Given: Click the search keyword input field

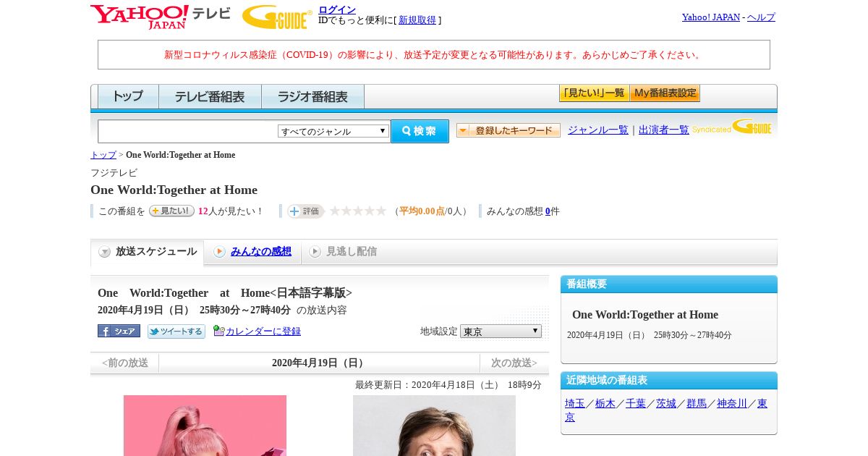Looking at the screenshot, I should pos(188,131).
